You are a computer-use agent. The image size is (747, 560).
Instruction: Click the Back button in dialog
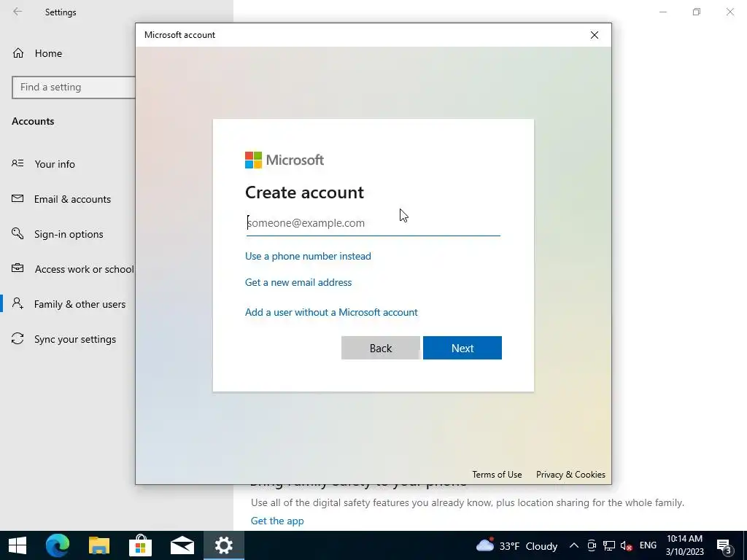(381, 348)
